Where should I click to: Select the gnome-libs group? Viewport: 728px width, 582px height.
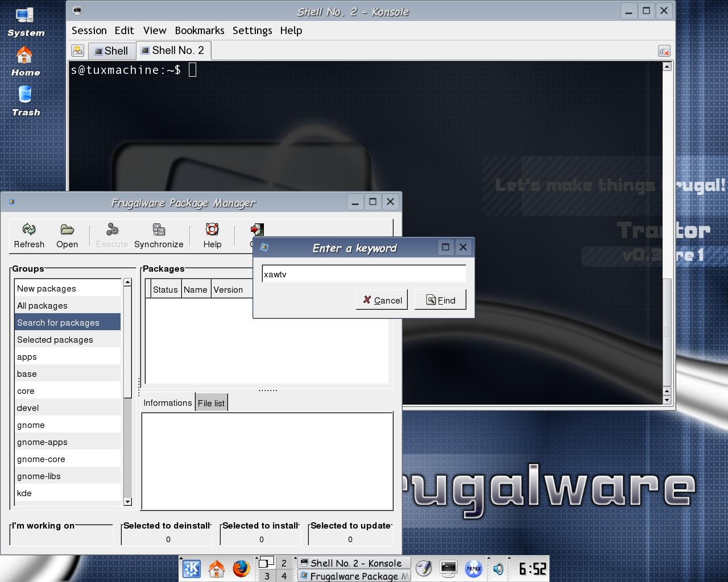68,476
